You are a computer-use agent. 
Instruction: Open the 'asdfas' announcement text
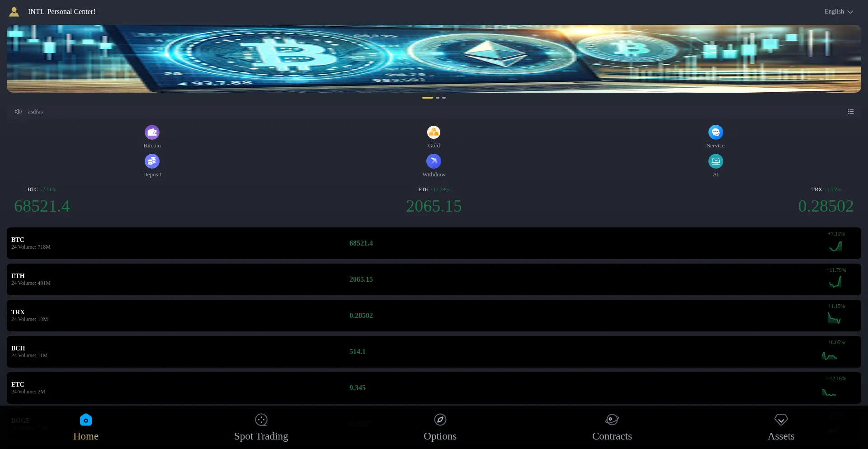(35, 112)
